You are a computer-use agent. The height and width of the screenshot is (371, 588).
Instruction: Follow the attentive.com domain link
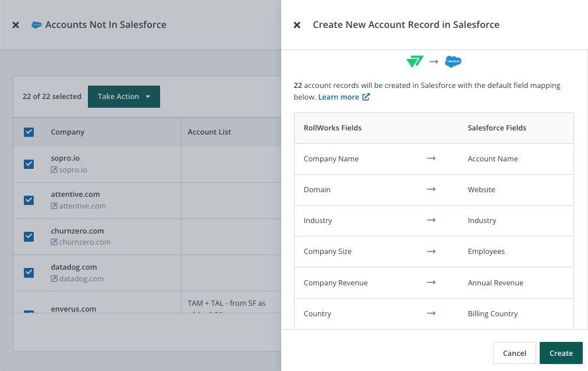tap(83, 206)
